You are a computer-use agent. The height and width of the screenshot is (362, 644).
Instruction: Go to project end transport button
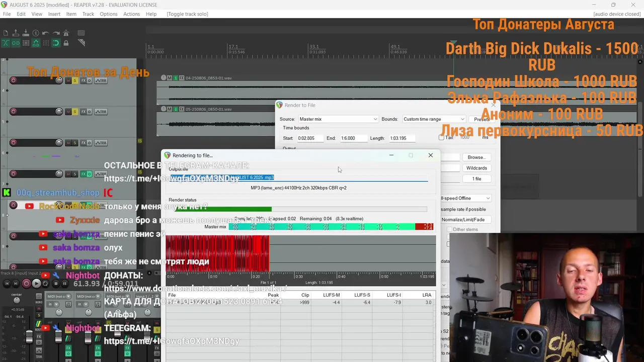pos(17,284)
